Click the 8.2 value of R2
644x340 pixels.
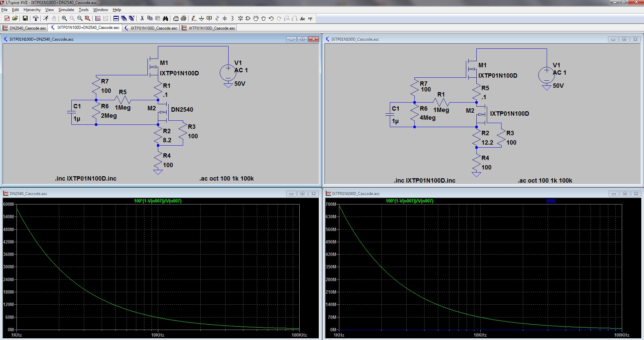tap(167, 140)
